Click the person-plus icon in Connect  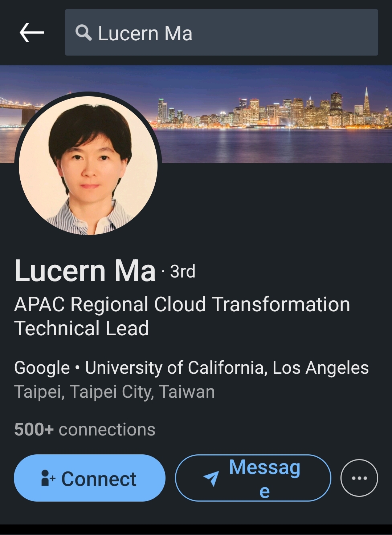[48, 478]
